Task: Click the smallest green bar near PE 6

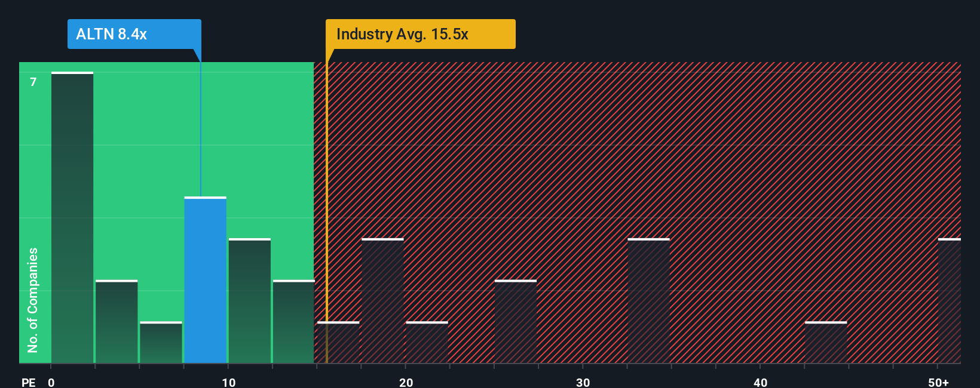Action: (161, 343)
